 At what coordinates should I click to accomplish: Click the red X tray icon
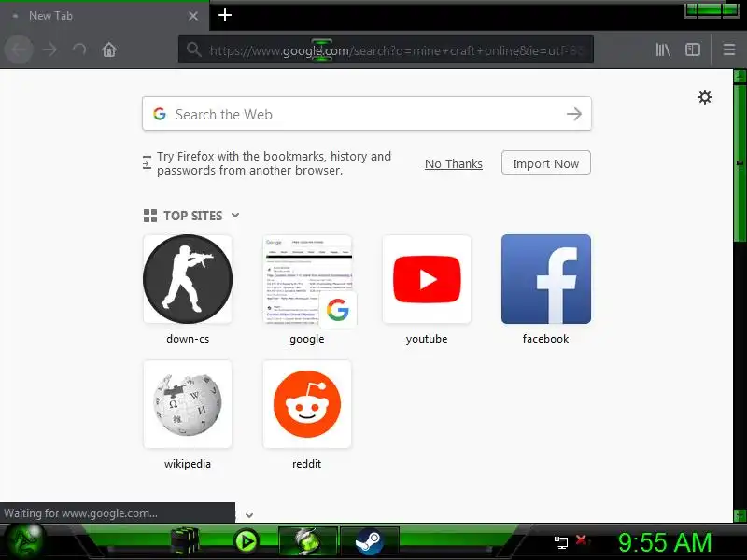(582, 540)
